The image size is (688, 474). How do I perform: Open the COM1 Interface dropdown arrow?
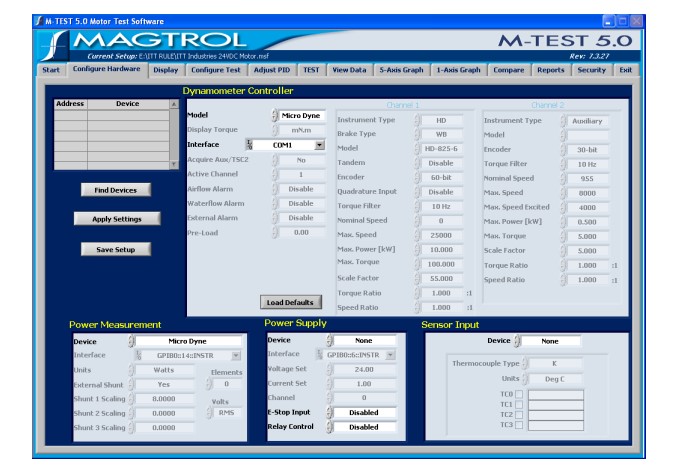pos(319,145)
